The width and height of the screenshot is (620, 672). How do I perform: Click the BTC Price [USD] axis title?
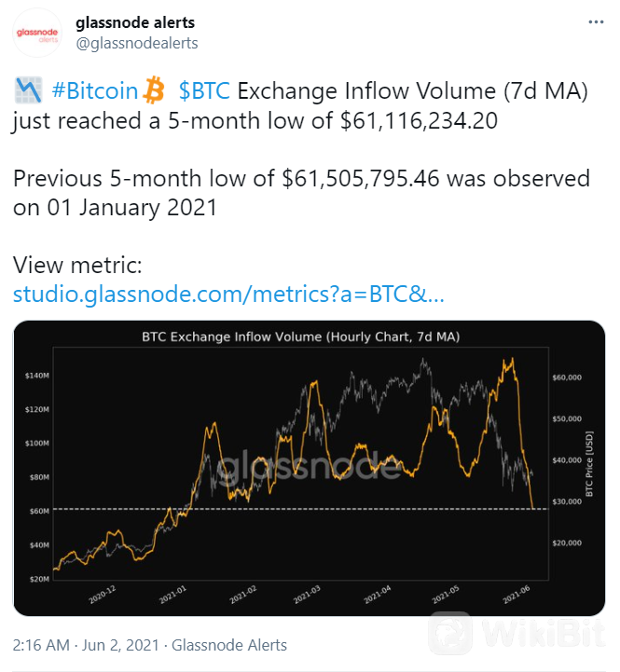click(589, 464)
